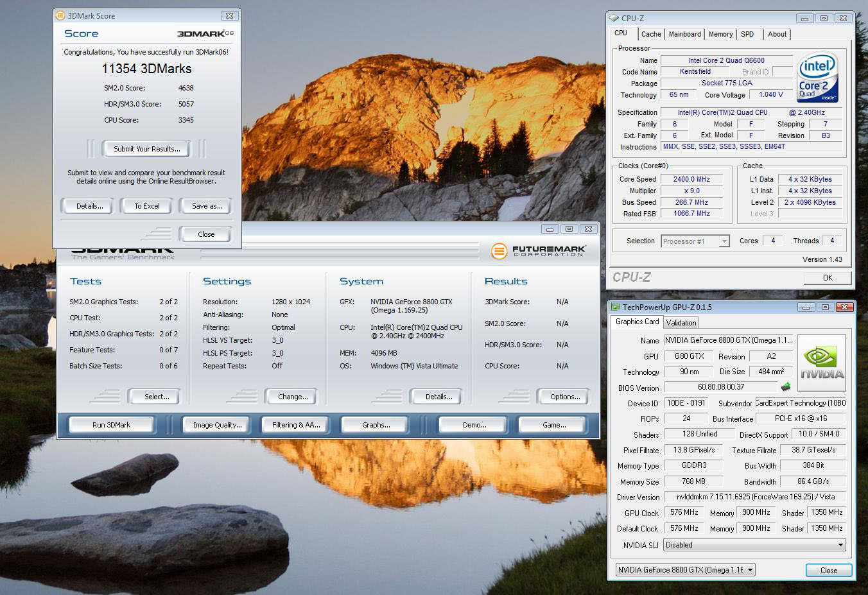Screen dimensions: 868x595
Task: Click the Resolution value 1280 x 1024
Action: pos(291,302)
